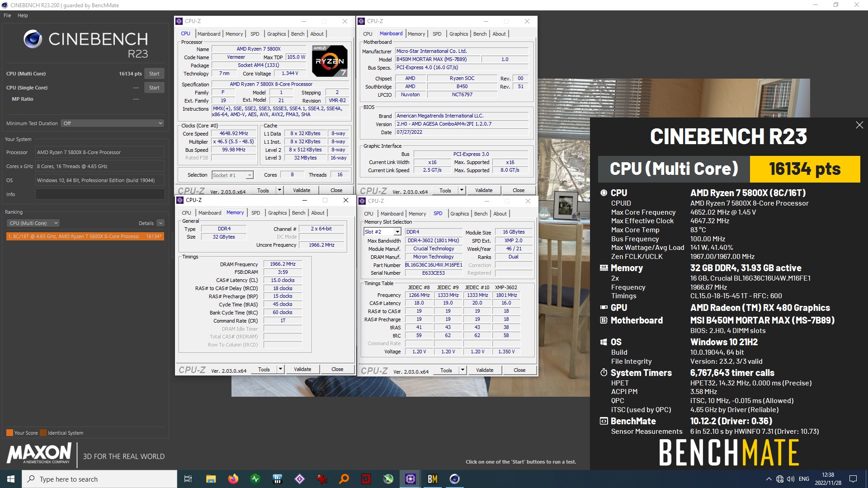
Task: Click the taskbar clock showing 12:38
Action: pyautogui.click(x=828, y=479)
